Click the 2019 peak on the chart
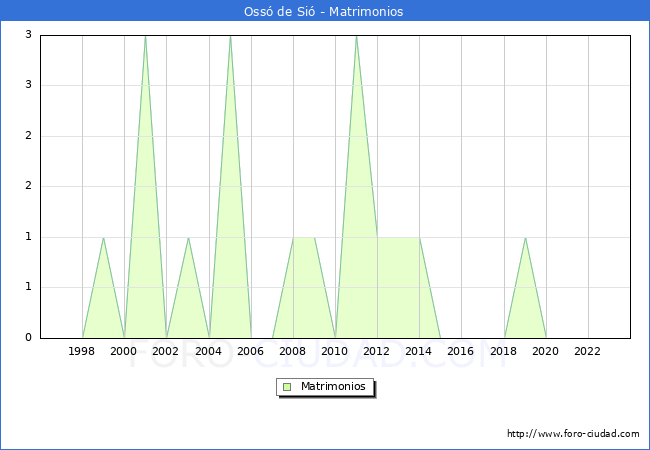The image size is (650, 450). pos(525,238)
